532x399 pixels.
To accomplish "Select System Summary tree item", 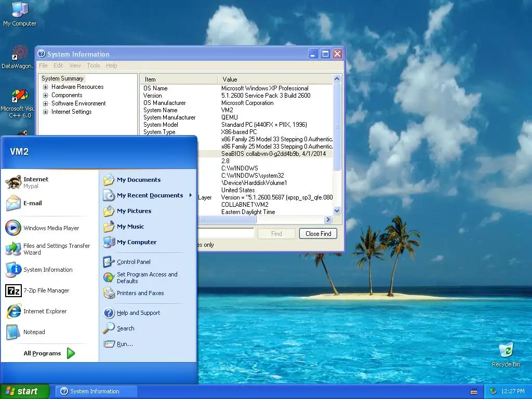I will coord(62,78).
